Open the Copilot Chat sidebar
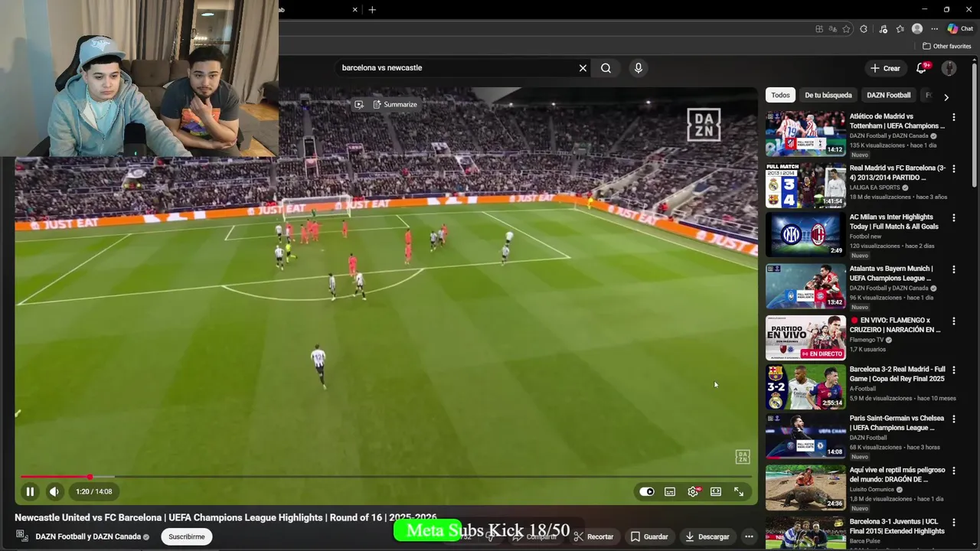 pos(960,29)
